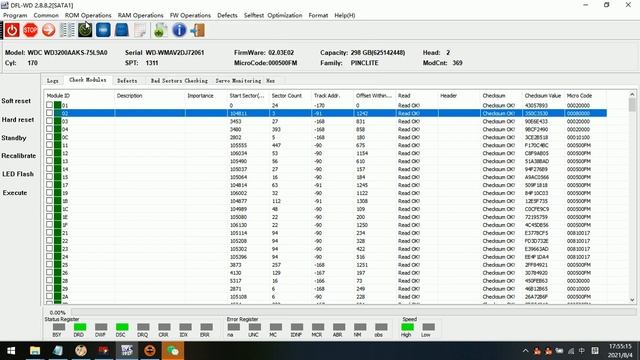Viewport: 640px width, 360px height.
Task: Open the Defects menu
Action: pyautogui.click(x=227, y=15)
